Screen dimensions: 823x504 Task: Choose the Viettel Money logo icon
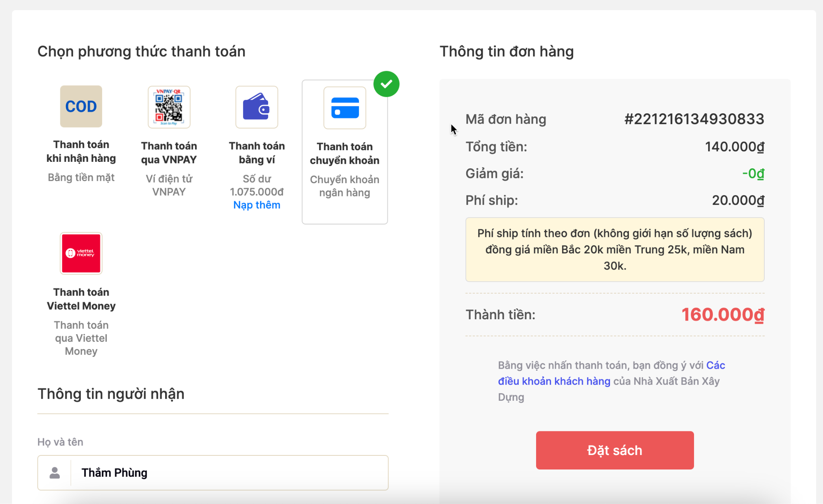coord(81,253)
